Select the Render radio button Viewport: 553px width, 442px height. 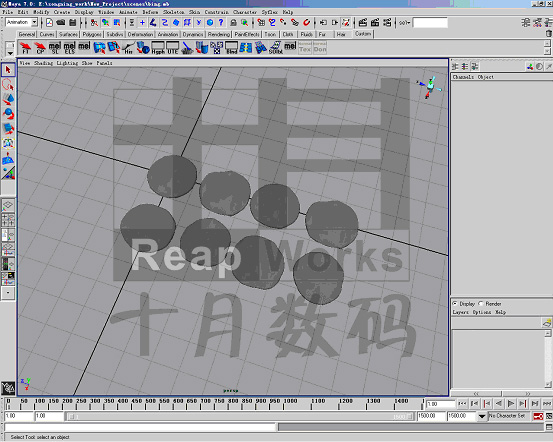[481, 304]
